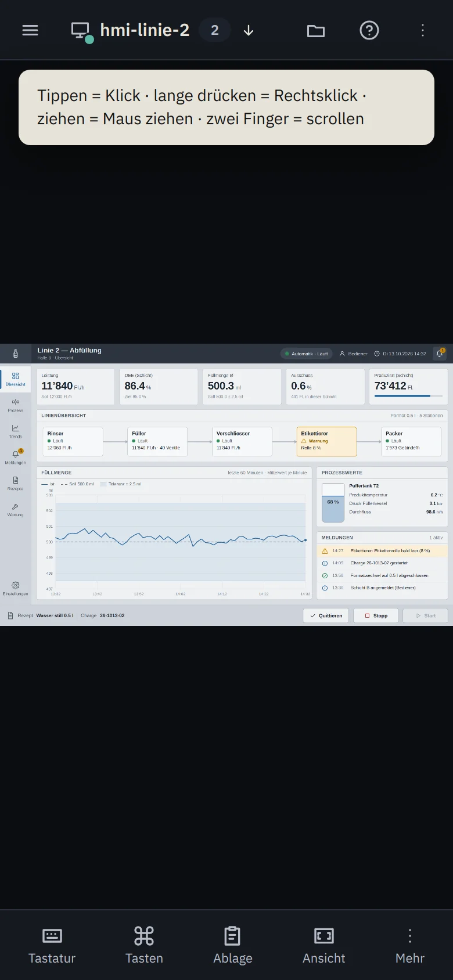
Task: Select the Füllmenge Ø 500.3 ml card
Action: [x=242, y=386]
